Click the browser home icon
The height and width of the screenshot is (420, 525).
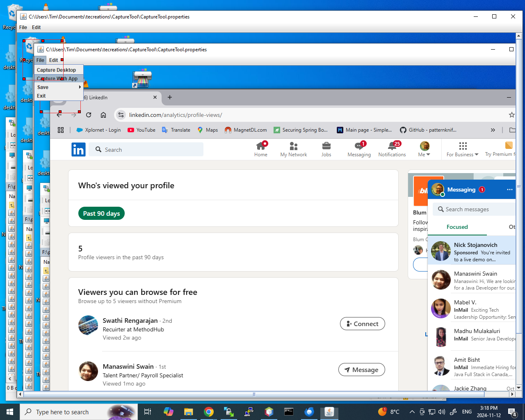[103, 115]
